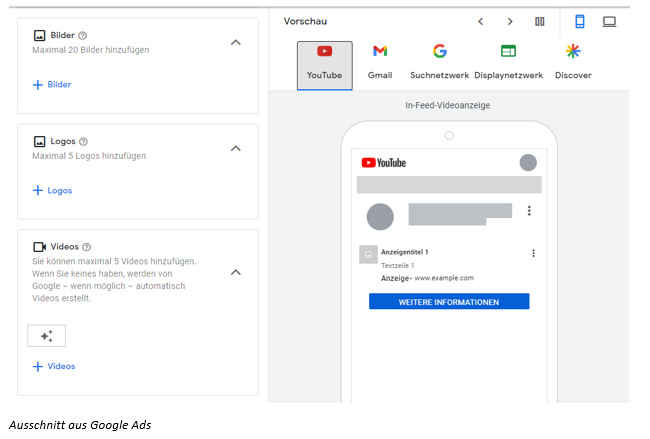Go to the previous preview arrow
Screen dimensions: 650x439
(x=480, y=22)
